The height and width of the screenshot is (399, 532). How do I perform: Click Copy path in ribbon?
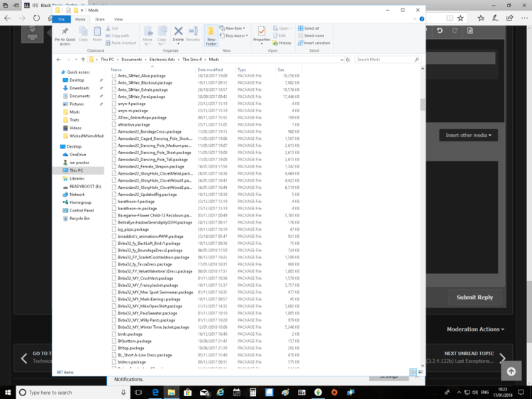tap(117, 35)
